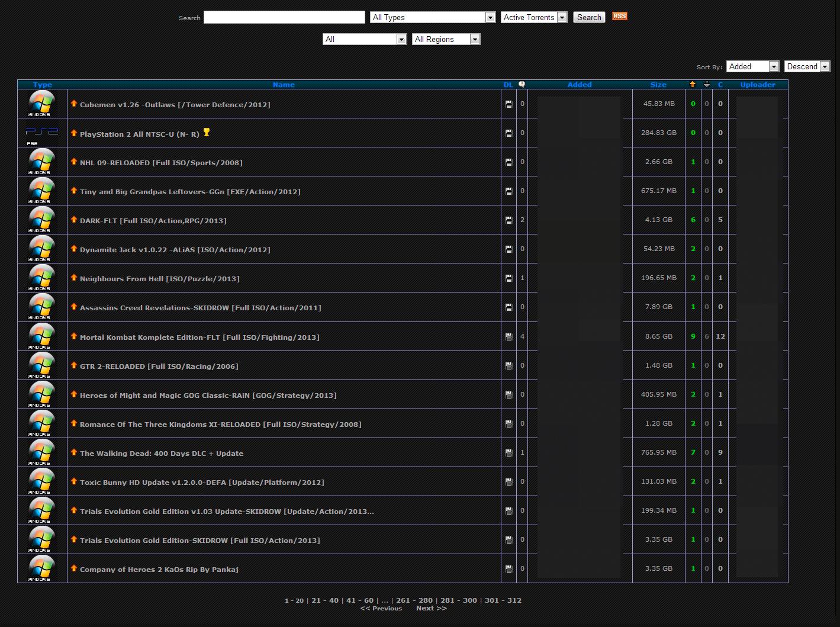Image resolution: width=840 pixels, height=627 pixels.
Task: Open Assassins Creed Revelations-SKIDROW torrent link
Action: coord(201,308)
